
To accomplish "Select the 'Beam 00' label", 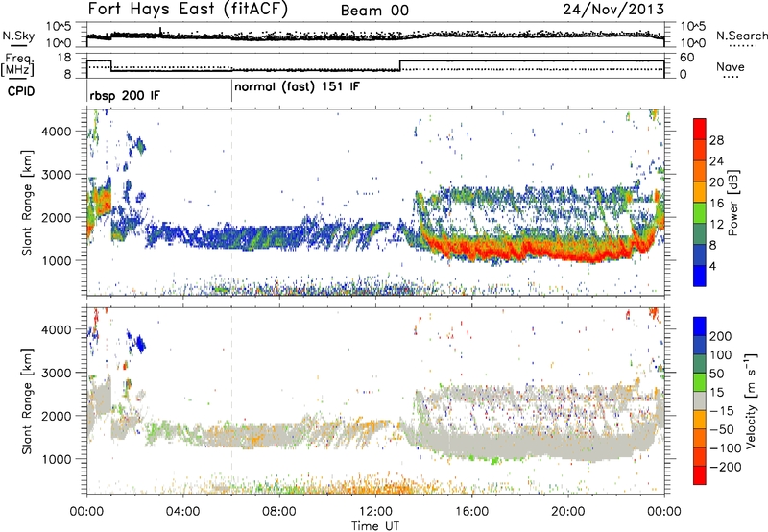I will click(x=374, y=11).
